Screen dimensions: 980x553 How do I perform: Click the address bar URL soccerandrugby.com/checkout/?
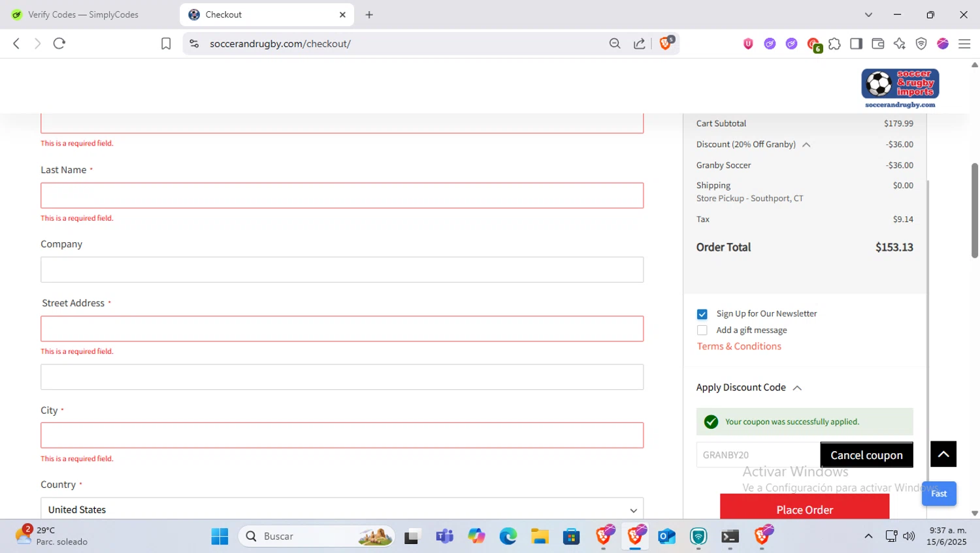point(280,44)
